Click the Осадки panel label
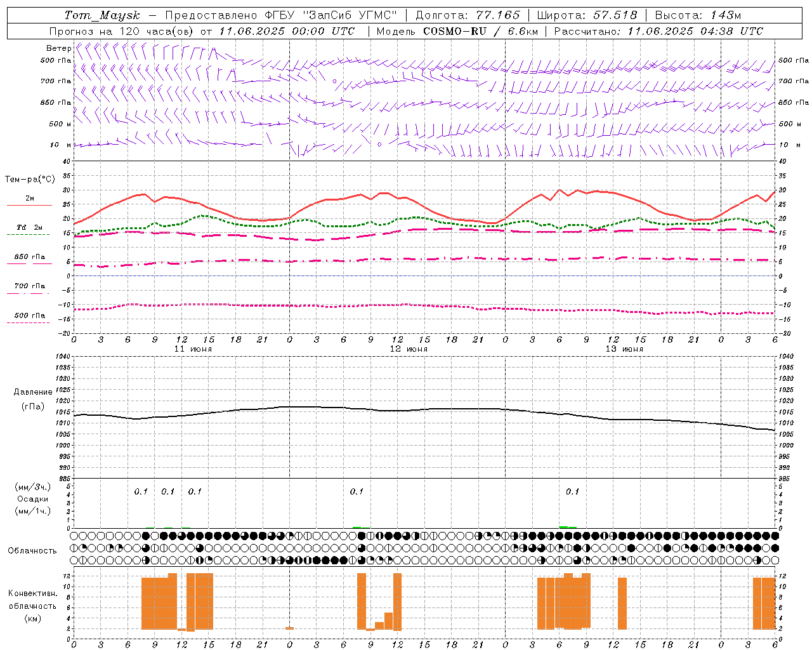The height and width of the screenshot is (650, 812). tap(33, 499)
